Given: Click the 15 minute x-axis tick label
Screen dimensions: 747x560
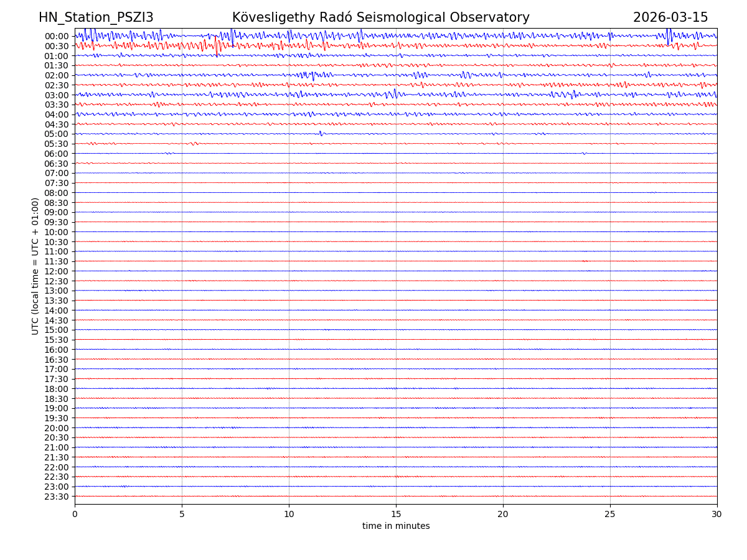Looking at the screenshot, I should 396,515.
